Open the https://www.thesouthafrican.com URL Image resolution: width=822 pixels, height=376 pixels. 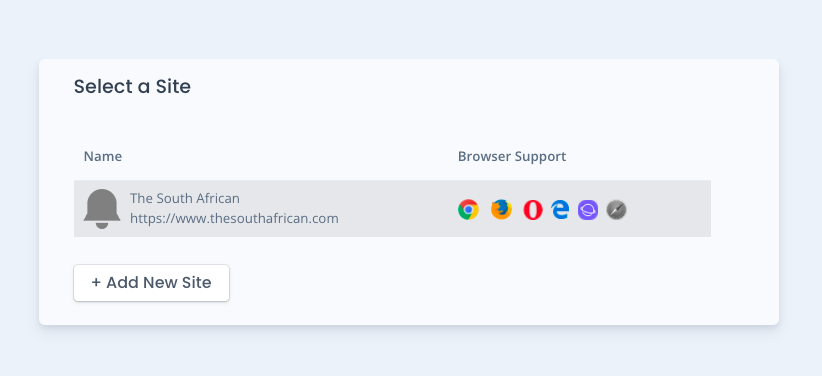tap(234, 218)
